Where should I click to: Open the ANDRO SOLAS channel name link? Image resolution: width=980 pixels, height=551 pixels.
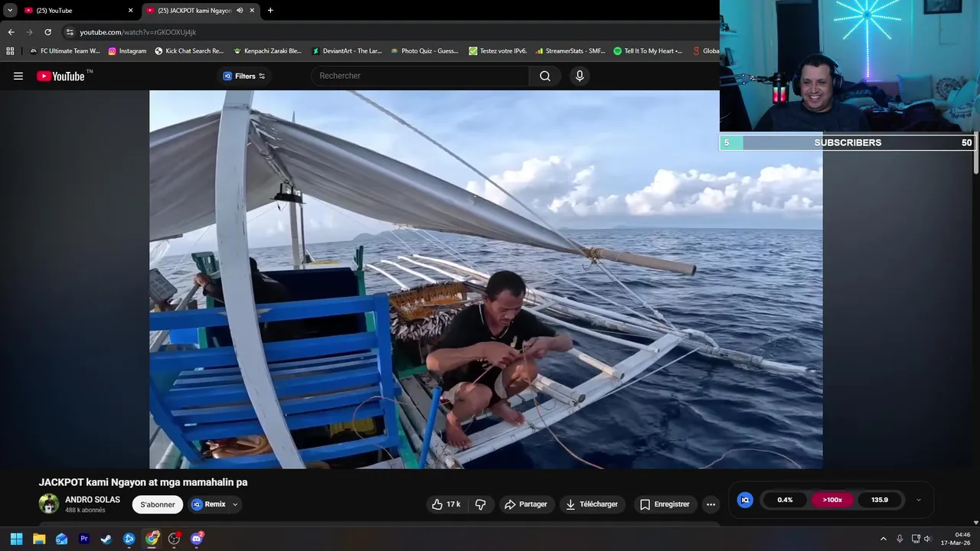(x=93, y=500)
